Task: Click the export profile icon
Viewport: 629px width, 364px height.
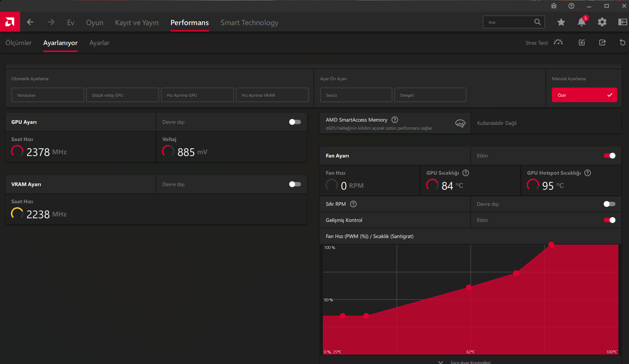Action: tap(602, 42)
